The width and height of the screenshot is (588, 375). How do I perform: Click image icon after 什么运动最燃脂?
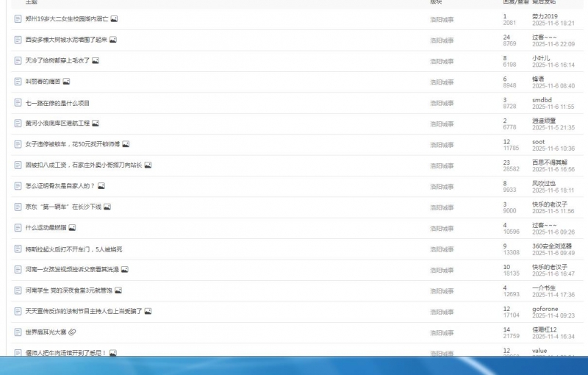coord(72,228)
